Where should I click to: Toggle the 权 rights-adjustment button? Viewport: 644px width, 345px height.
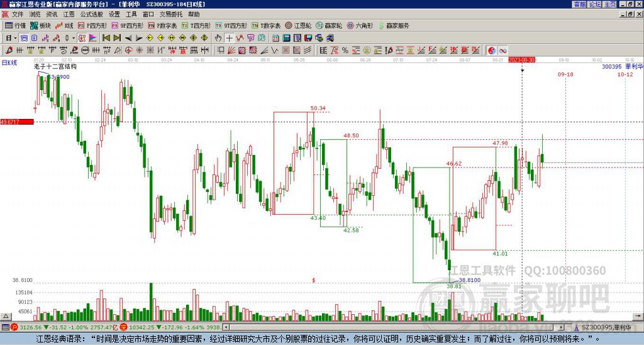click(x=82, y=38)
